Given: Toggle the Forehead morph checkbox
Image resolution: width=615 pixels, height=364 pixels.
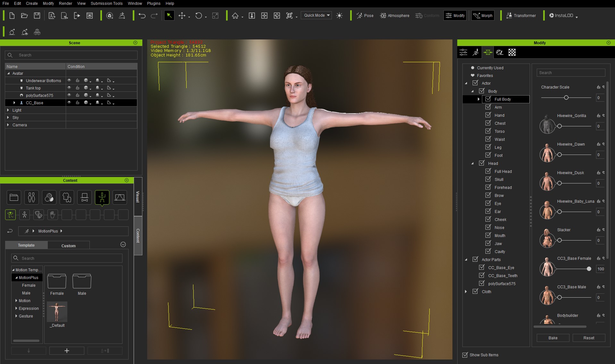Looking at the screenshot, I should pos(488,187).
